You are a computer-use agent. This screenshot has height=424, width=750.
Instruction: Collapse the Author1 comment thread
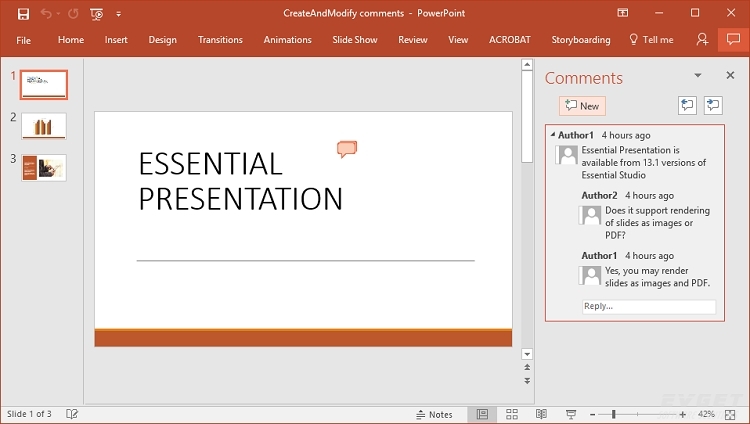[x=553, y=135]
